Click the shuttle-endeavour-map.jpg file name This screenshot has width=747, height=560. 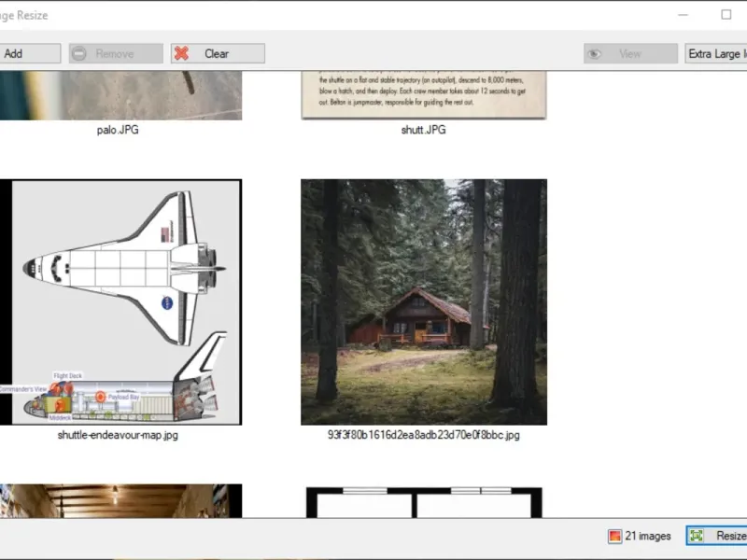118,435
